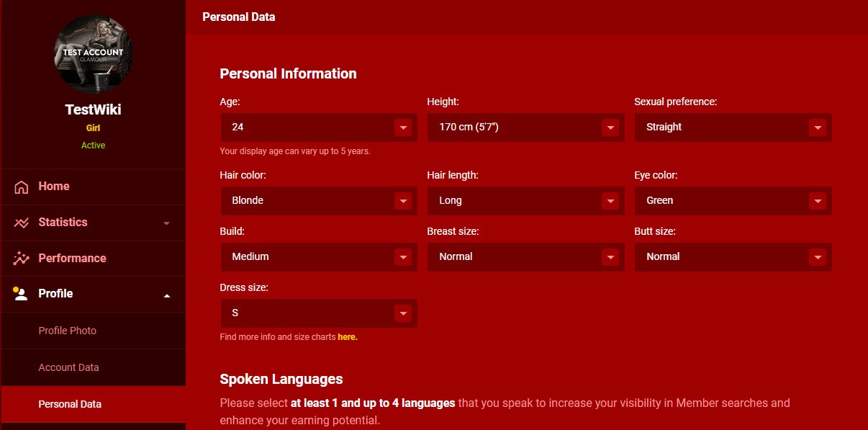Click the TestWiki account name
Image resolution: width=868 pixels, height=430 pixels.
(x=93, y=109)
